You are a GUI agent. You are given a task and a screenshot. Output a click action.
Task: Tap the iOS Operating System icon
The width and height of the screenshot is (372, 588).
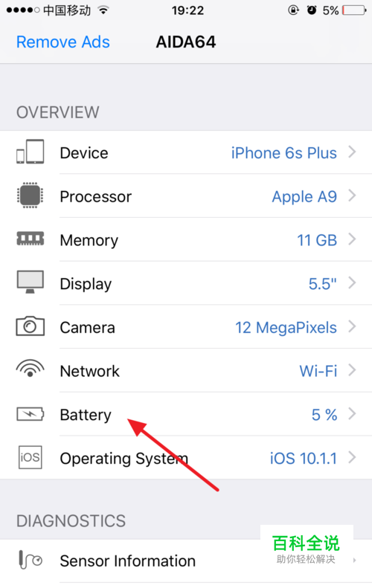[x=30, y=457]
